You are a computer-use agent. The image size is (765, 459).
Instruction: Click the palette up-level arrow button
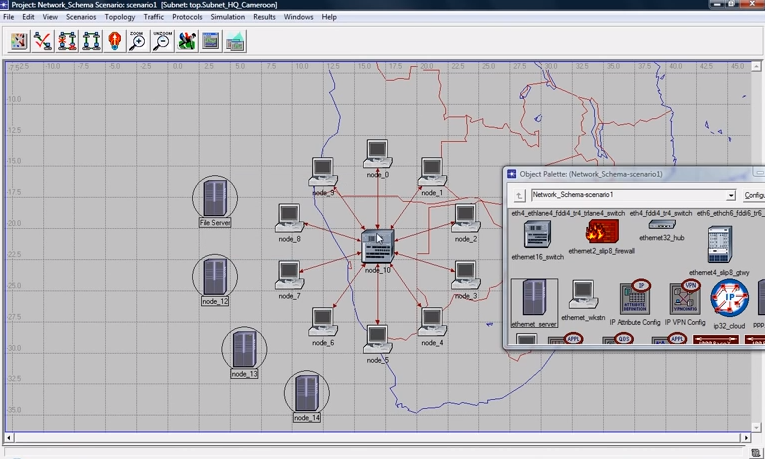519,196
